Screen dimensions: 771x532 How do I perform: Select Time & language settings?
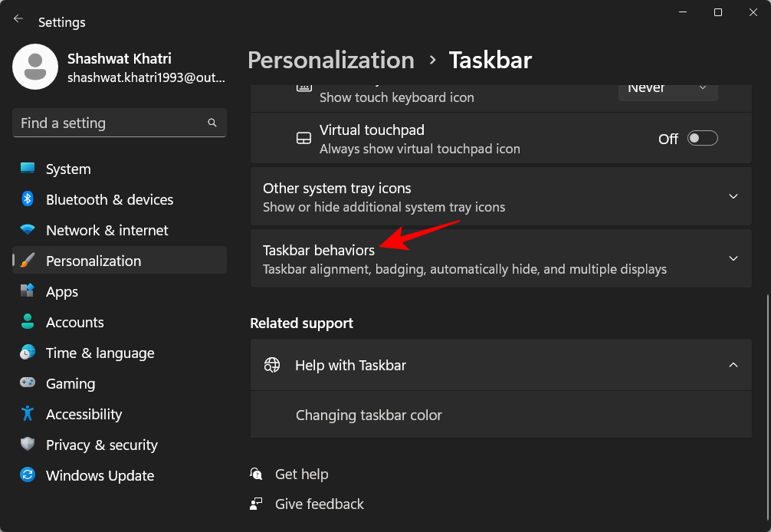click(99, 353)
